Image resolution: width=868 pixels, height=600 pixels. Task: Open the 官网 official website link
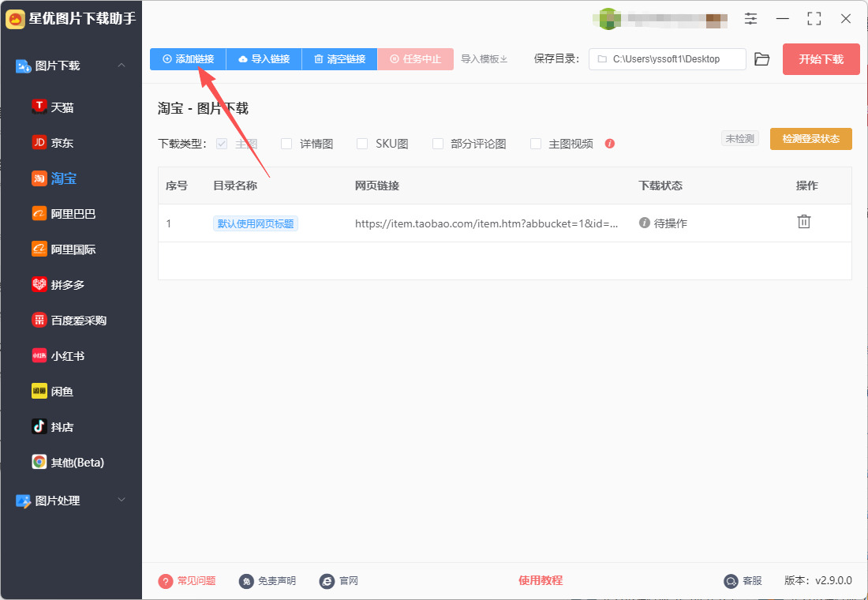point(339,581)
